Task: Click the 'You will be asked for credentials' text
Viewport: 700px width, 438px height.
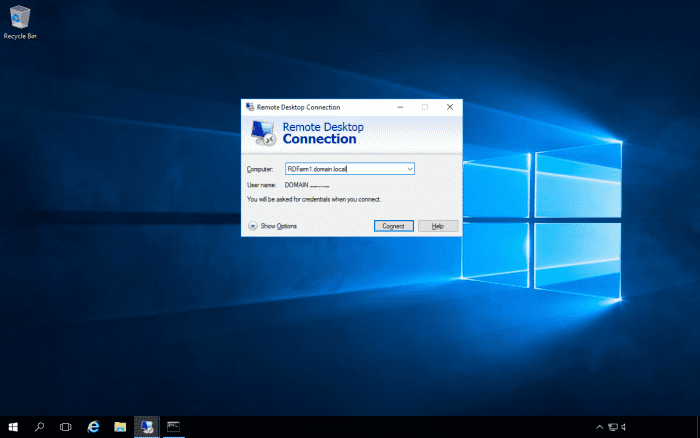Action: pyautogui.click(x=314, y=200)
